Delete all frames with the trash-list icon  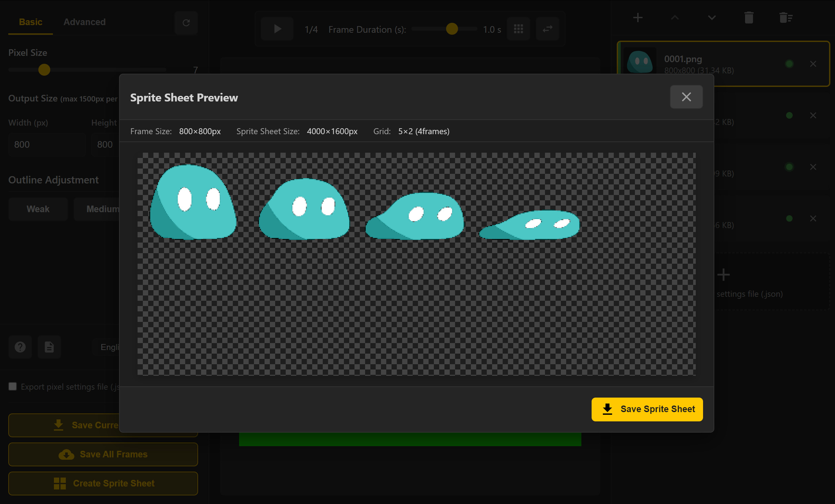(x=785, y=17)
